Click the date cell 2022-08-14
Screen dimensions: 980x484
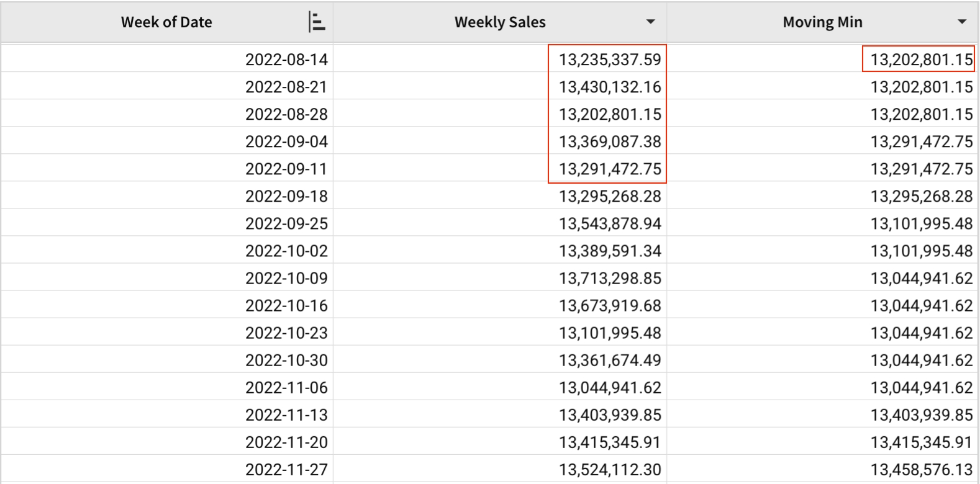coord(286,60)
